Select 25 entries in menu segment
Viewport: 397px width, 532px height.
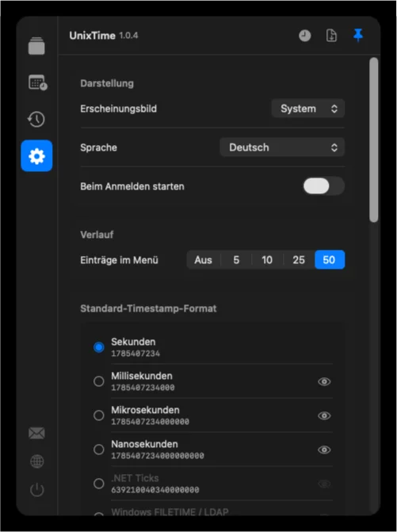[299, 260]
